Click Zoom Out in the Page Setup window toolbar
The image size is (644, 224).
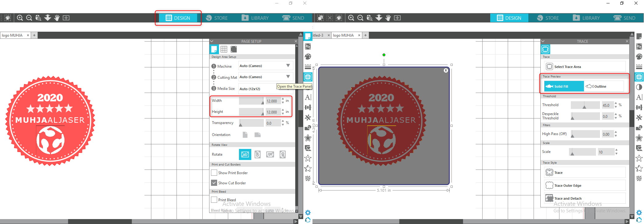(x=29, y=18)
